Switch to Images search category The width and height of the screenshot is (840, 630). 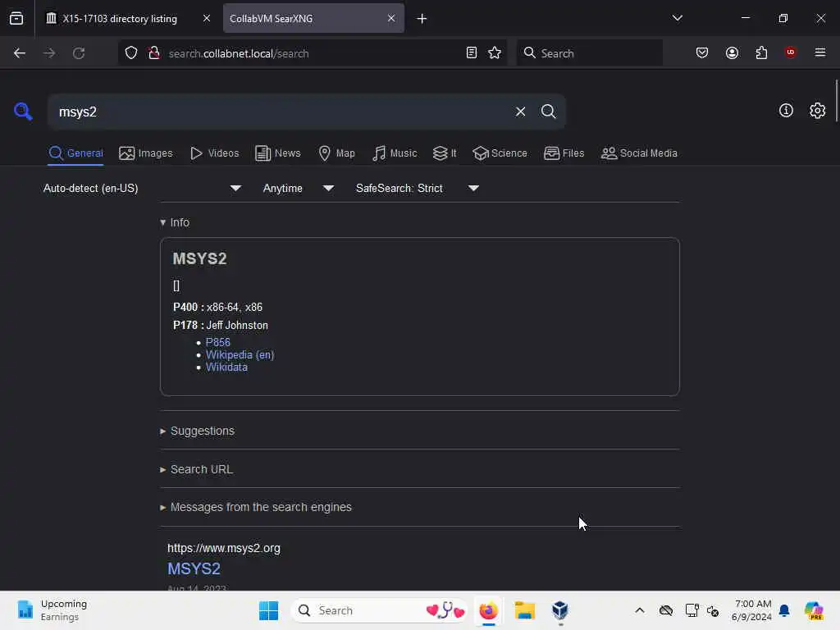[x=146, y=153]
